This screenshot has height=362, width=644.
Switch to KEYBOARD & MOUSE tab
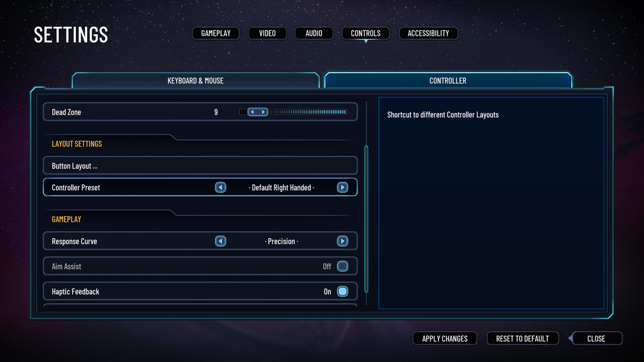click(195, 80)
